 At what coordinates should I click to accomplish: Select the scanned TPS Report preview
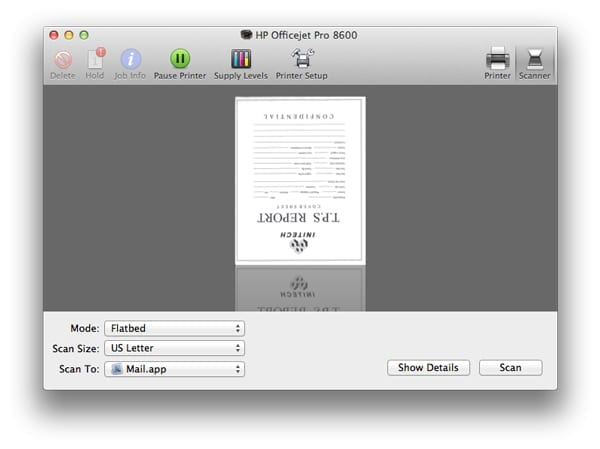pyautogui.click(x=300, y=180)
